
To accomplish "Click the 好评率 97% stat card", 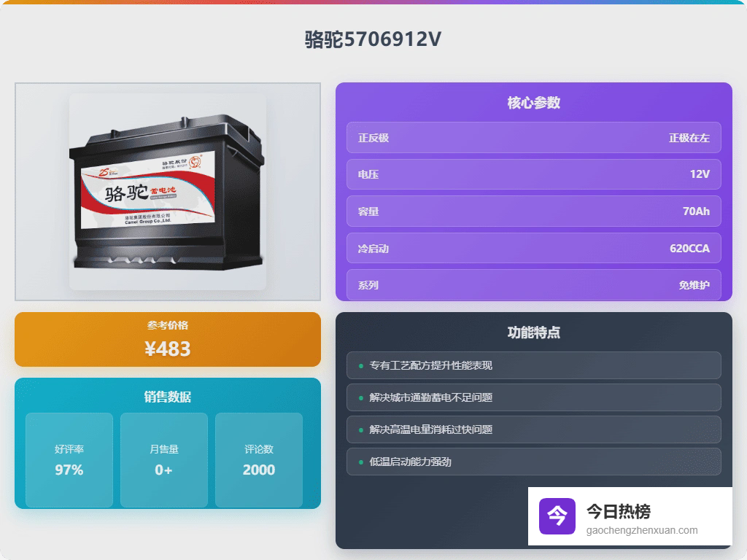I will coord(69,460).
